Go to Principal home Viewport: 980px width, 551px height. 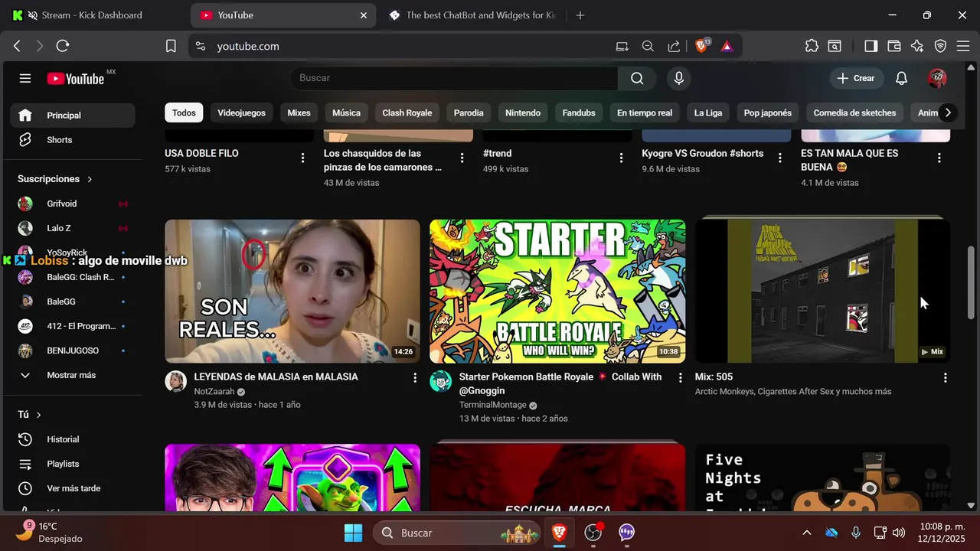click(73, 116)
